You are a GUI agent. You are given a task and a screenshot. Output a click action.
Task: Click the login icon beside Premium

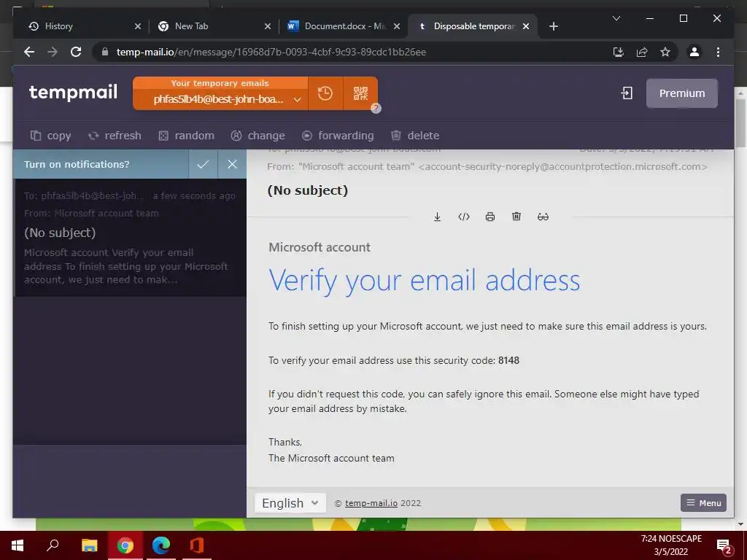click(x=627, y=93)
